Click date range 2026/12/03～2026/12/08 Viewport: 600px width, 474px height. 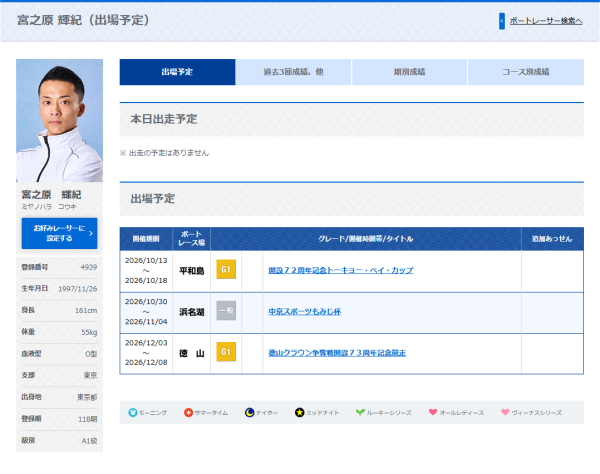click(146, 353)
